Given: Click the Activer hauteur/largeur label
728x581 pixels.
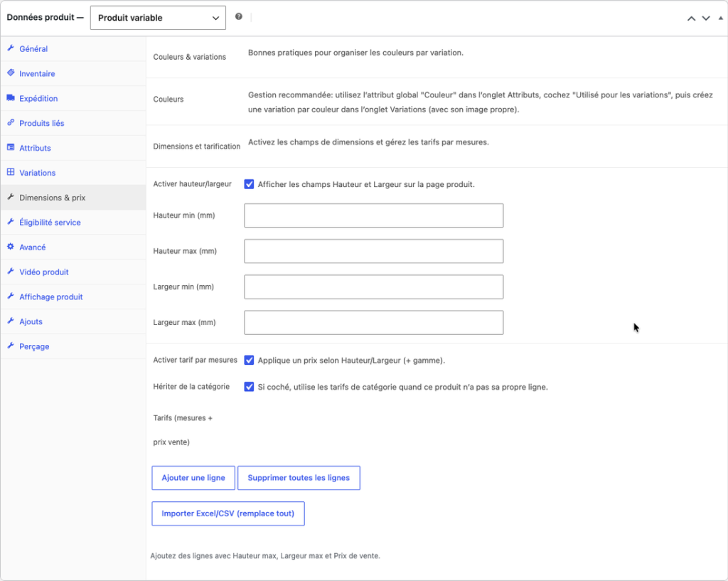Looking at the screenshot, I should coord(192,184).
